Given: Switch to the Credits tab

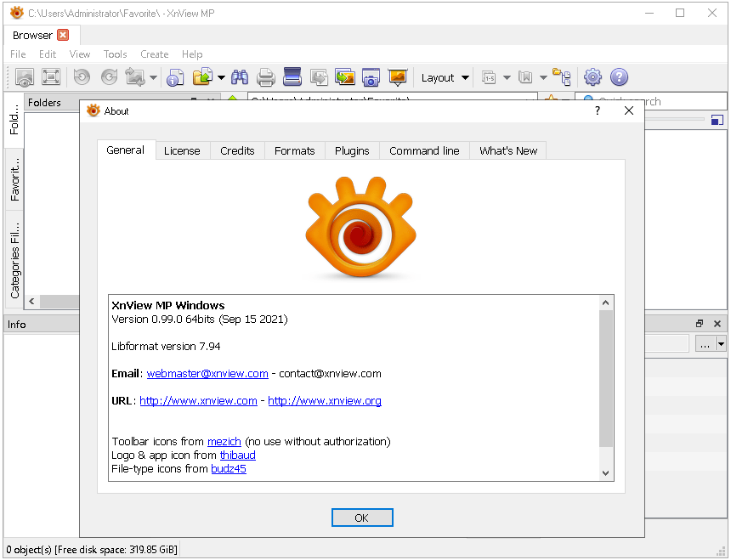Looking at the screenshot, I should pyautogui.click(x=237, y=151).
